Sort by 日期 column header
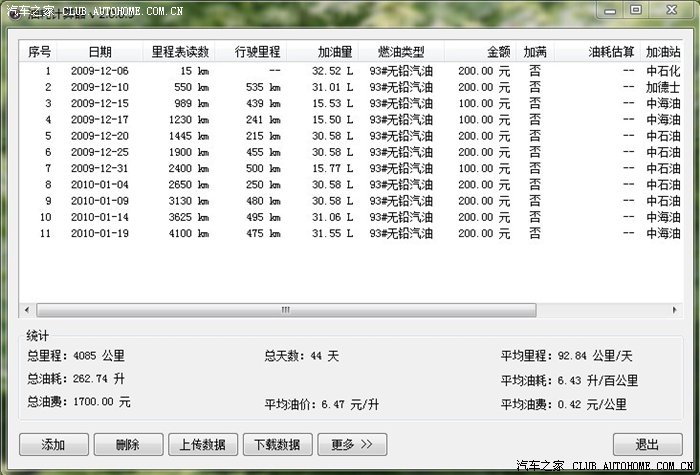The height and width of the screenshot is (475, 700). pos(99,51)
